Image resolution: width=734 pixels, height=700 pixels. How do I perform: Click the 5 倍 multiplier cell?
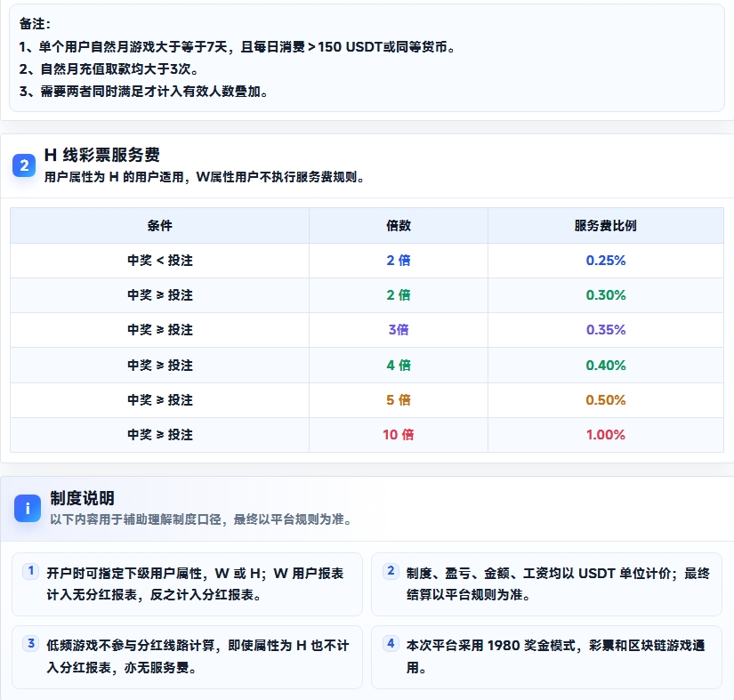click(x=399, y=400)
